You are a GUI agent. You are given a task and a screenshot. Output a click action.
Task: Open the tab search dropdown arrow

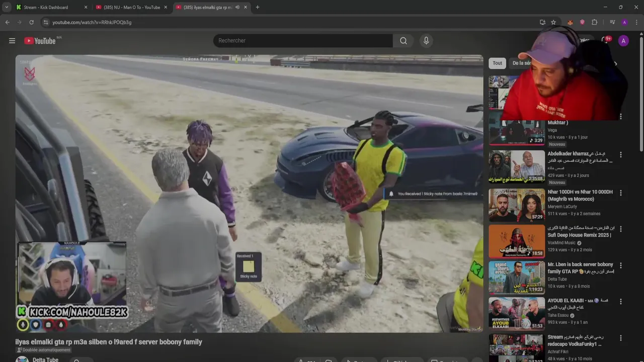(7, 7)
